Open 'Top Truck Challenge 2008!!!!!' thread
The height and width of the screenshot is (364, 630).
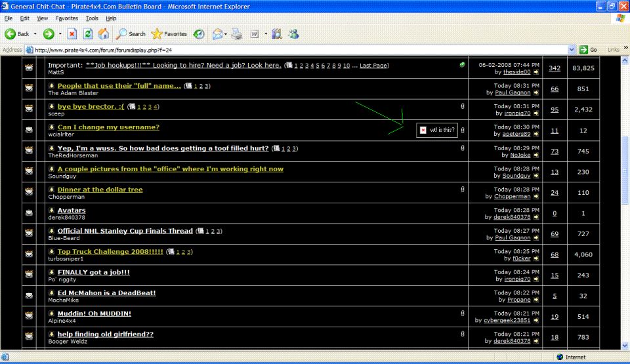point(110,251)
